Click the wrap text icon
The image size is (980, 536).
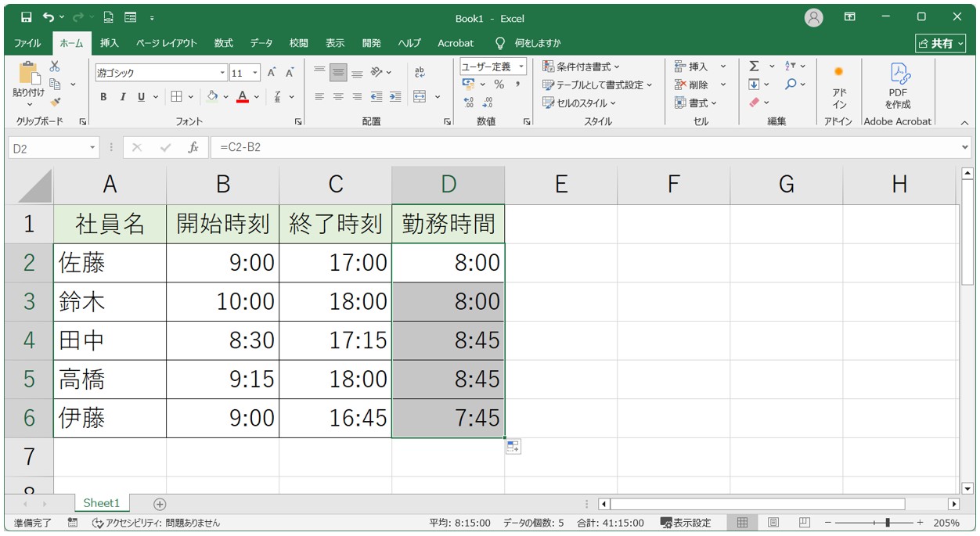(420, 73)
